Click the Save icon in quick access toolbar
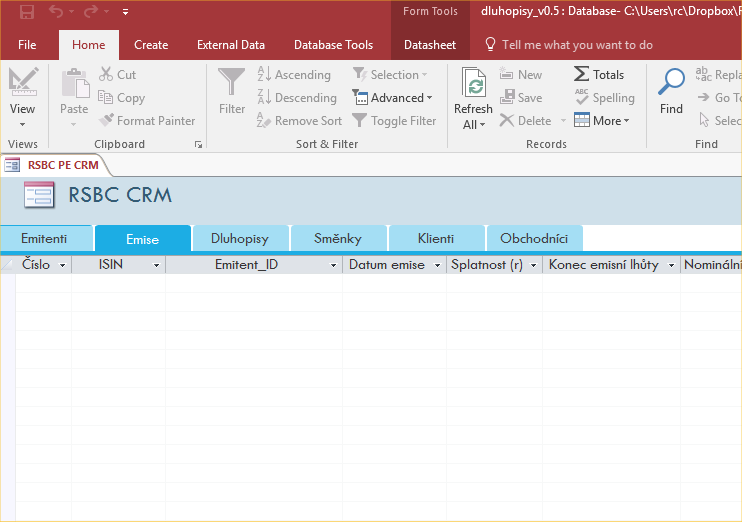 (x=26, y=12)
